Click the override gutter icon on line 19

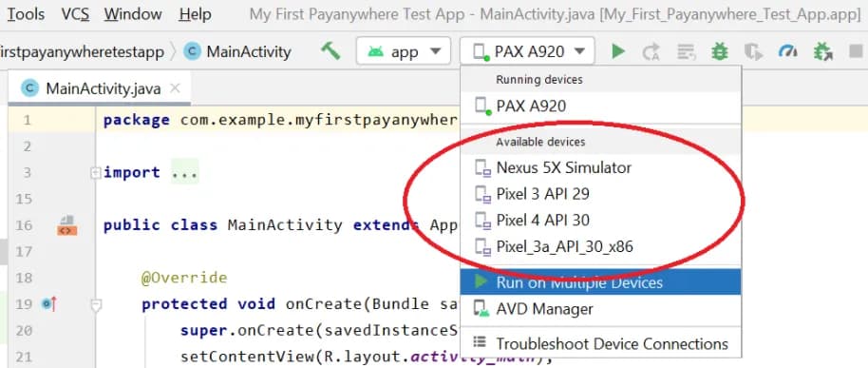tap(48, 303)
